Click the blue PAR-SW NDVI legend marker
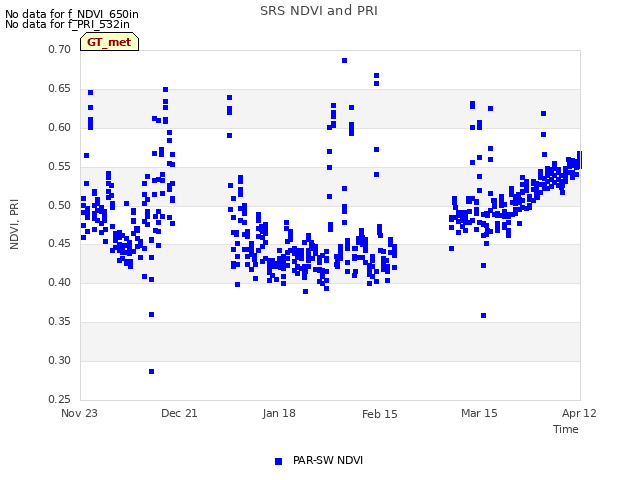This screenshot has width=640, height=480. (278, 461)
